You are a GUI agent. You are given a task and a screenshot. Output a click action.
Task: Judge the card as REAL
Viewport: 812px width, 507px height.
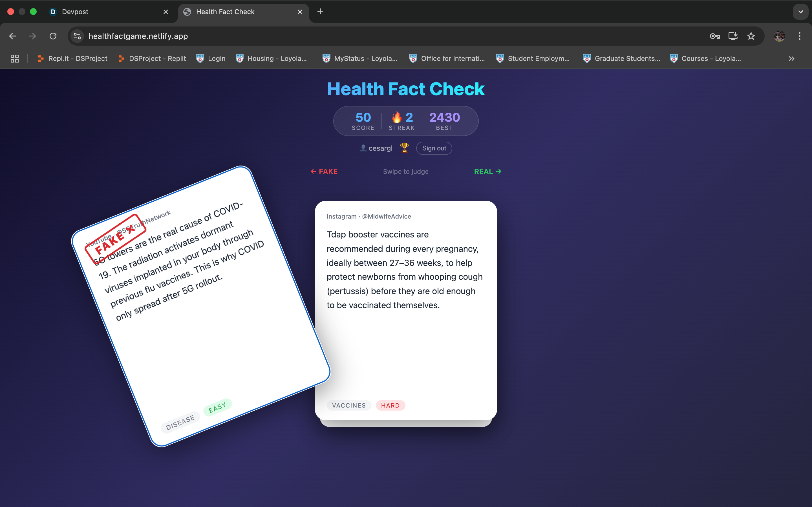tap(487, 171)
